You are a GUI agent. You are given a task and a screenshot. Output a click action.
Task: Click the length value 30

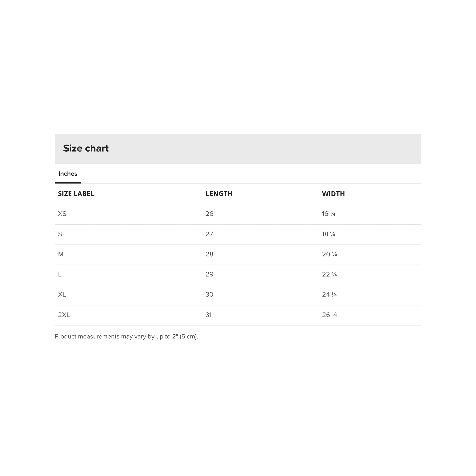coord(209,294)
